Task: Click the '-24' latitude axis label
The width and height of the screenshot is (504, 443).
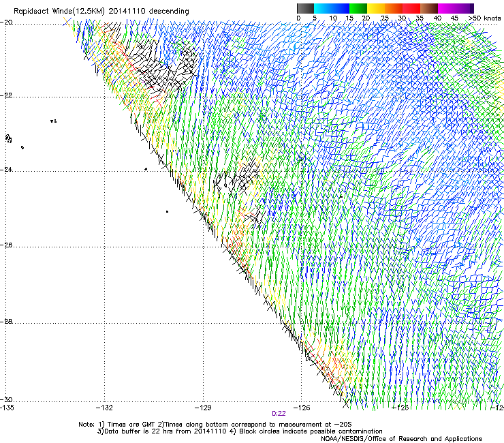Action: (6, 170)
